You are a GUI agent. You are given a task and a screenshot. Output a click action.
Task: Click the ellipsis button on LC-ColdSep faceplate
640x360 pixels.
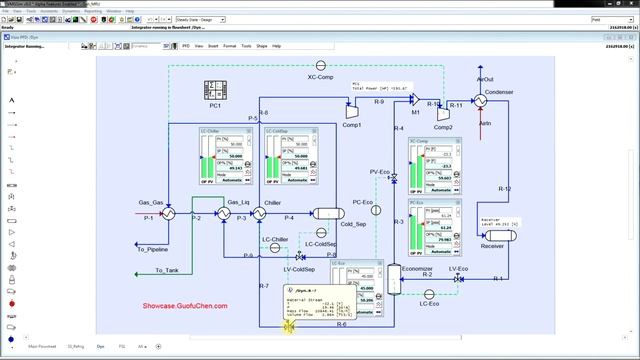[x=313, y=180]
